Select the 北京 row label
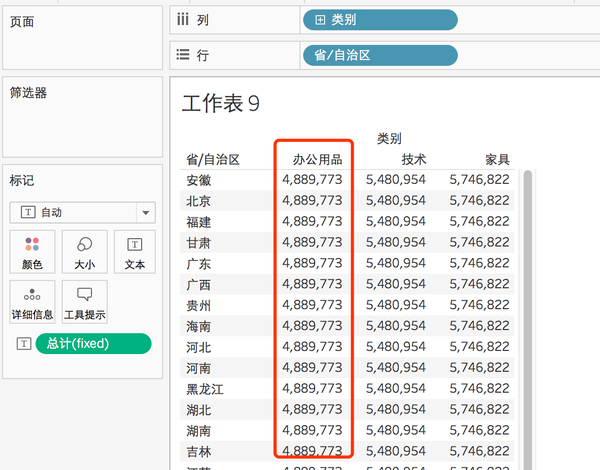600x470 pixels. point(199,201)
